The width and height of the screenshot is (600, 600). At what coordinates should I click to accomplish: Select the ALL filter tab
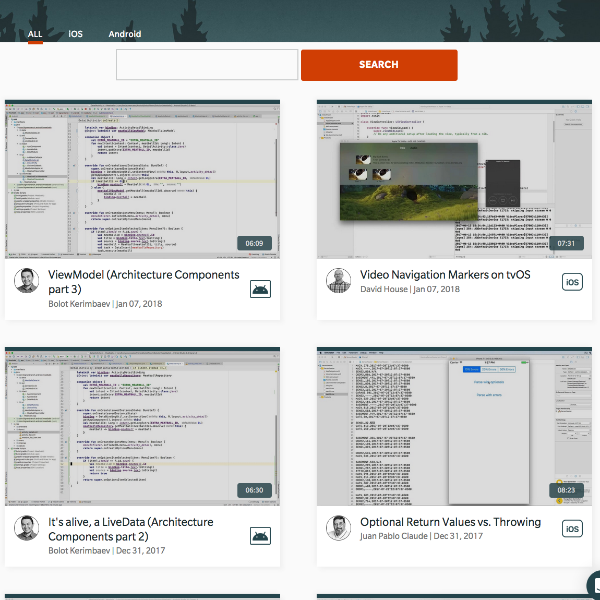[35, 34]
